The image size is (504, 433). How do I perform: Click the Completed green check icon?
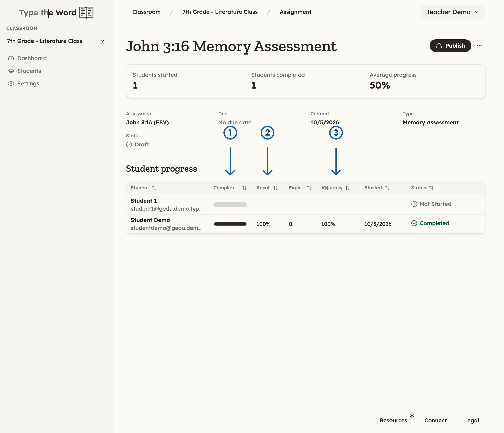coord(414,223)
